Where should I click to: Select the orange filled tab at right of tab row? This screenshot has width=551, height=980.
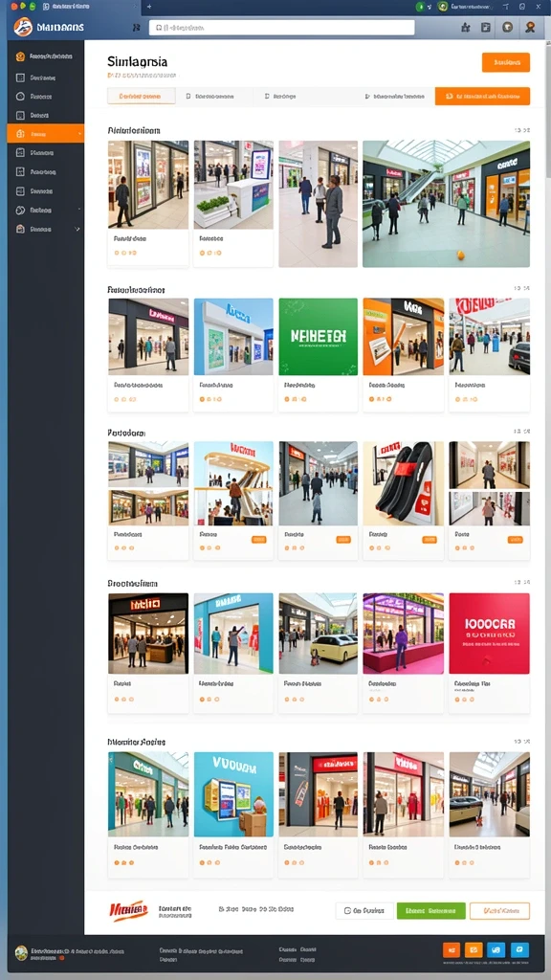[x=482, y=97]
